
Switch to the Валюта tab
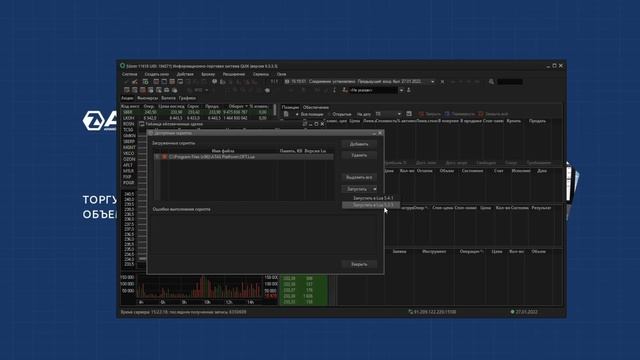pyautogui.click(x=168, y=98)
